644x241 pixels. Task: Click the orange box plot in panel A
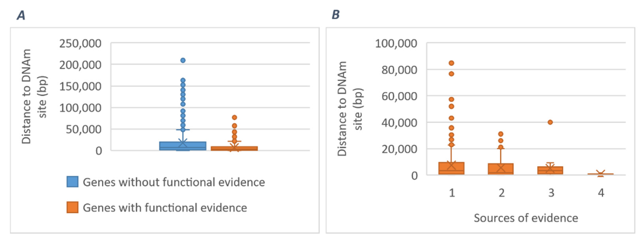tap(234, 148)
